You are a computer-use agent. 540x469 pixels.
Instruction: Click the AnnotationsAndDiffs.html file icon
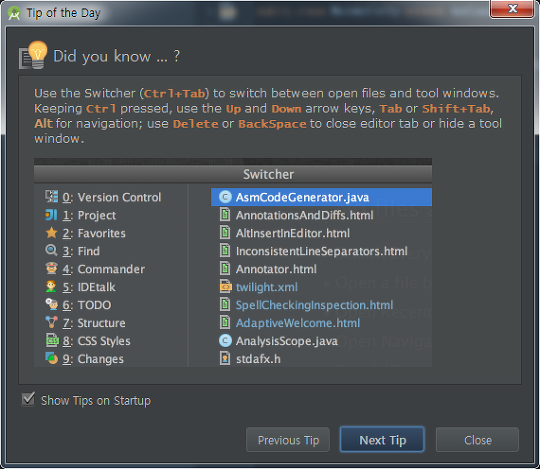[225, 215]
